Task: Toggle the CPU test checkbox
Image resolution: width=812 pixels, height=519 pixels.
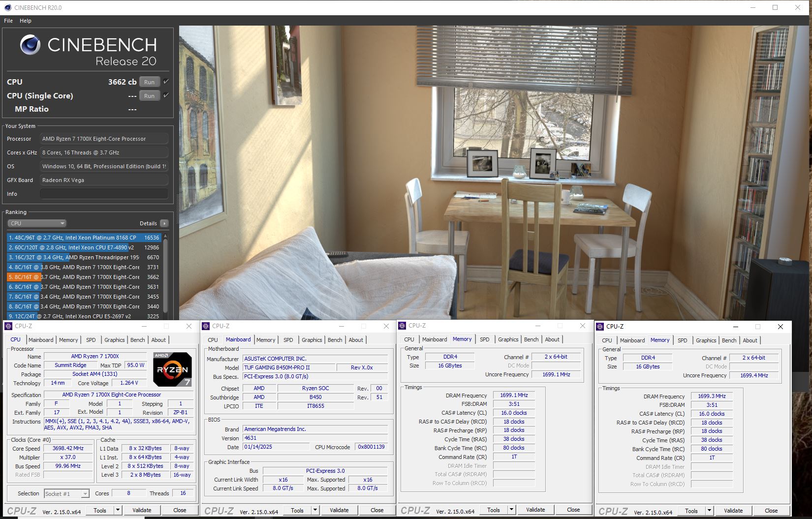Action: [x=166, y=82]
